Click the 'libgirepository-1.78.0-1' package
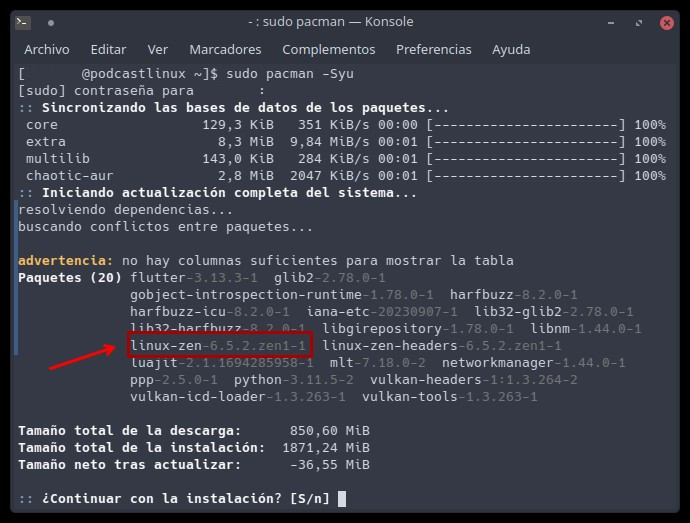The height and width of the screenshot is (523, 690). click(418, 329)
